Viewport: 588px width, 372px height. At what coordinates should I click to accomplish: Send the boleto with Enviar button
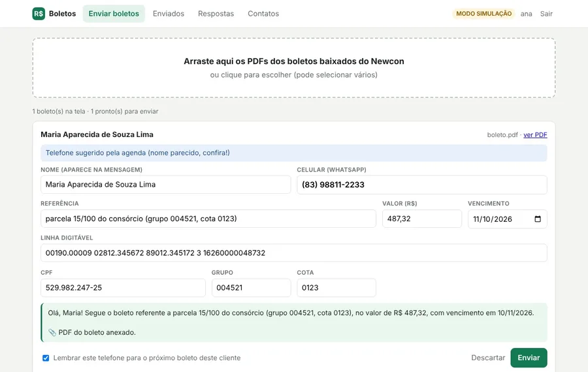coord(529,358)
